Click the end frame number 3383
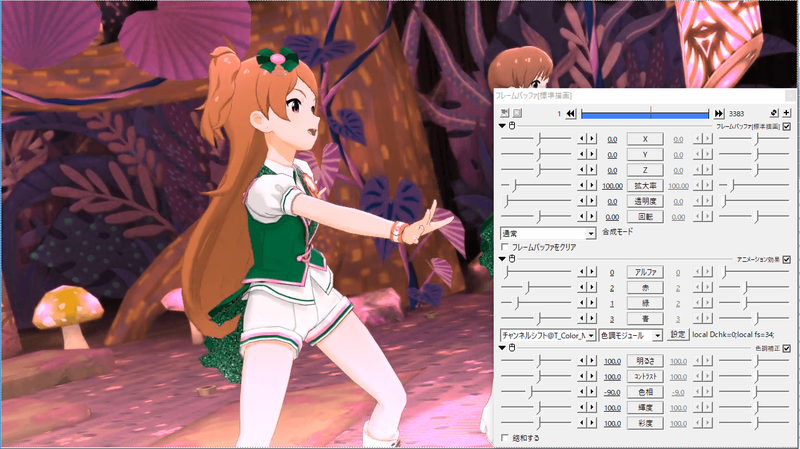This screenshot has width=800, height=449. coord(736,114)
